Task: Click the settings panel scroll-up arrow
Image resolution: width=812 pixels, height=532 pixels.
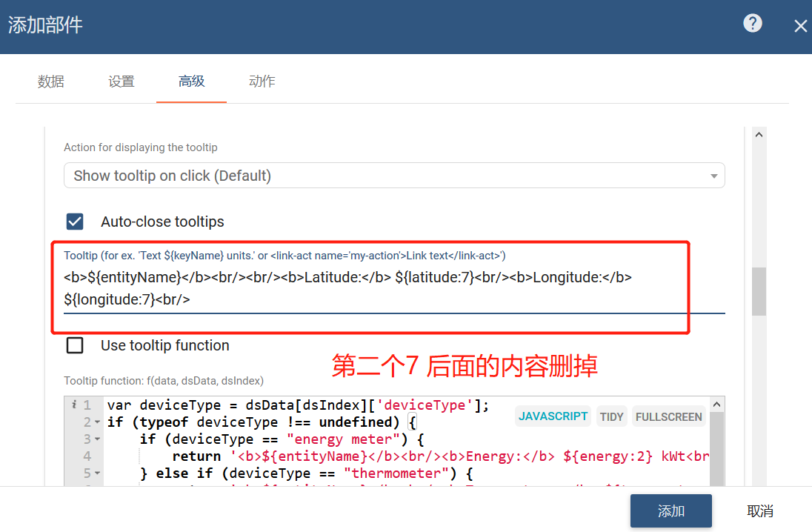Action: click(759, 135)
